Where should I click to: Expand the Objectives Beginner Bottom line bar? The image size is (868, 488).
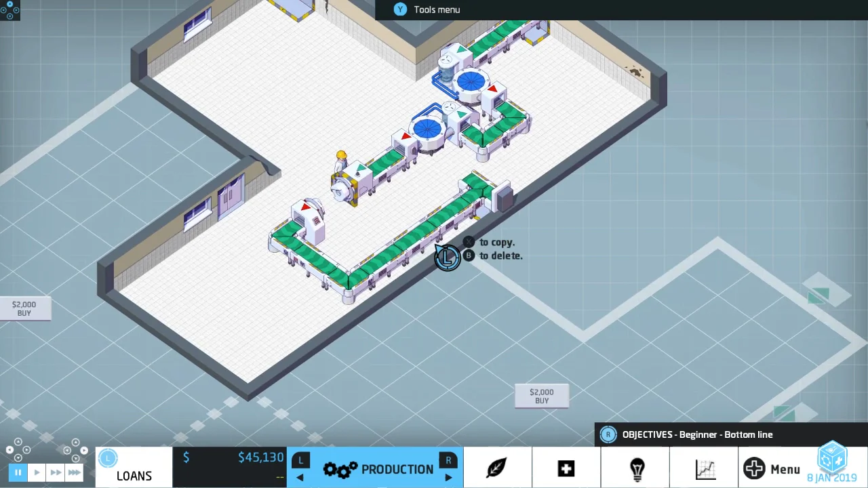[697, 434]
